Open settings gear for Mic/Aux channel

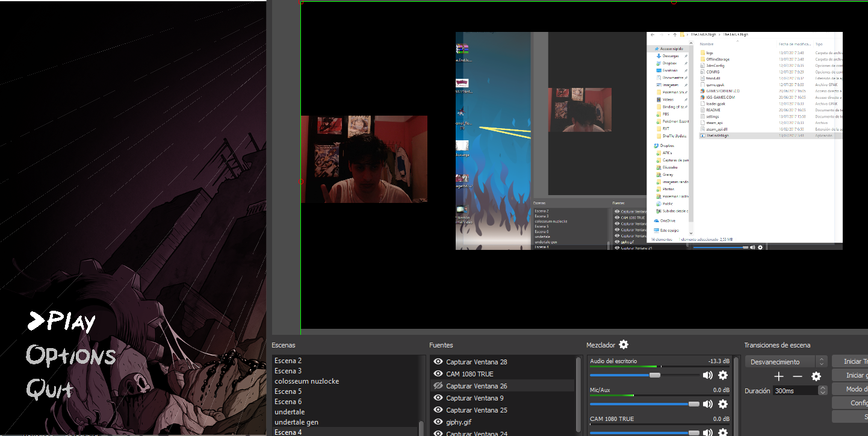(x=723, y=404)
